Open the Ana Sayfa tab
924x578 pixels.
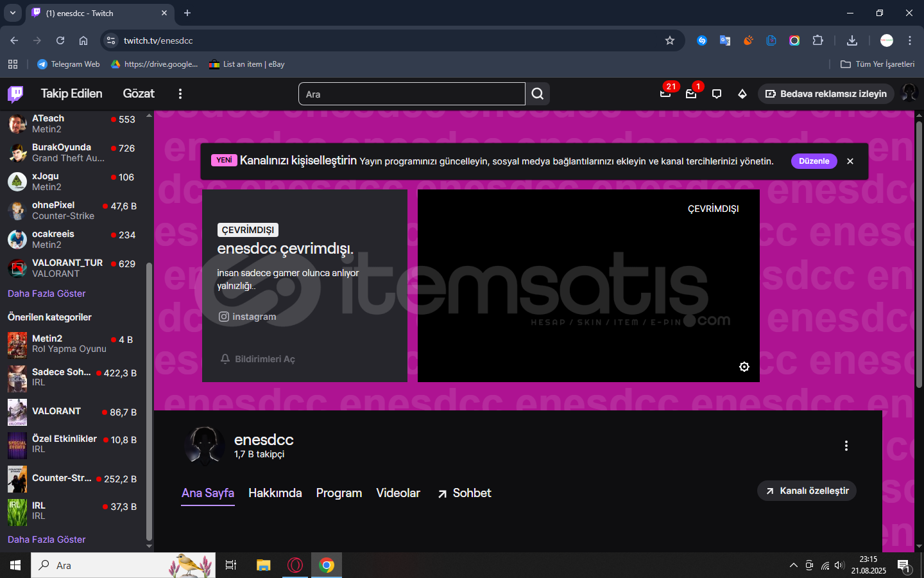point(208,493)
